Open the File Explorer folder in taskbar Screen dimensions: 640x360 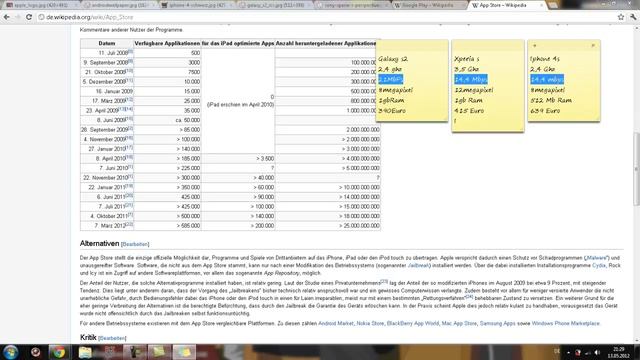click(x=85, y=352)
